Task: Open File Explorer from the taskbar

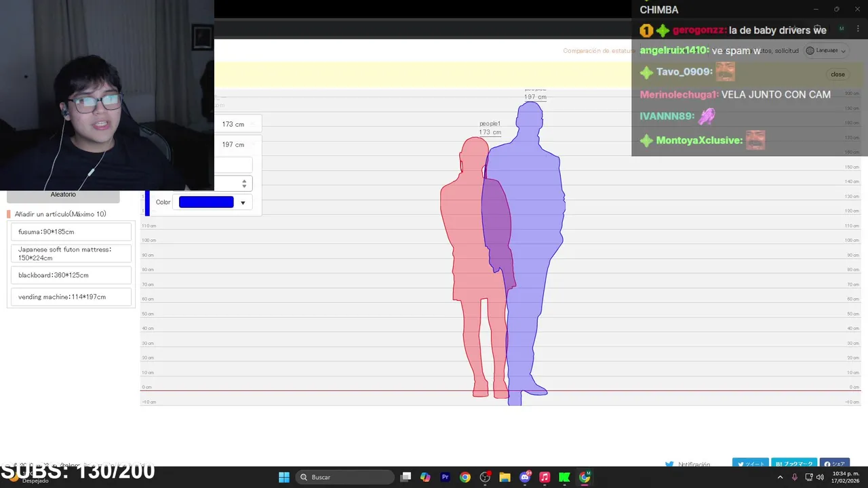Action: [x=505, y=477]
